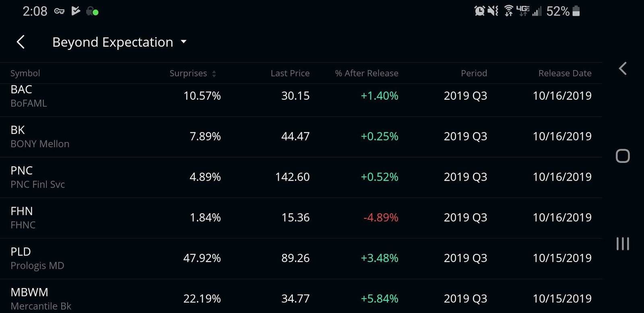Screen dimensions: 644x313
Task: Tap the VPN key status icon
Action: pos(59,11)
